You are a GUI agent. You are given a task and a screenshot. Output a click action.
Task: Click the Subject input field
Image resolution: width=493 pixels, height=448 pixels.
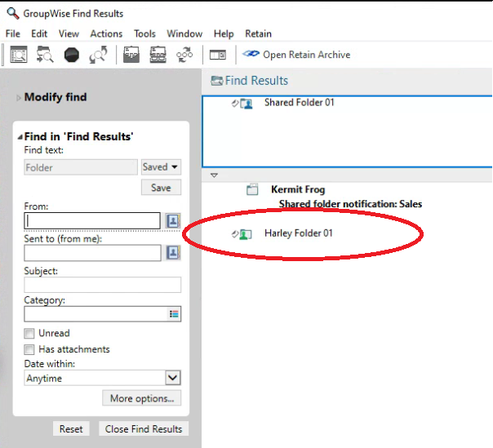[103, 285]
